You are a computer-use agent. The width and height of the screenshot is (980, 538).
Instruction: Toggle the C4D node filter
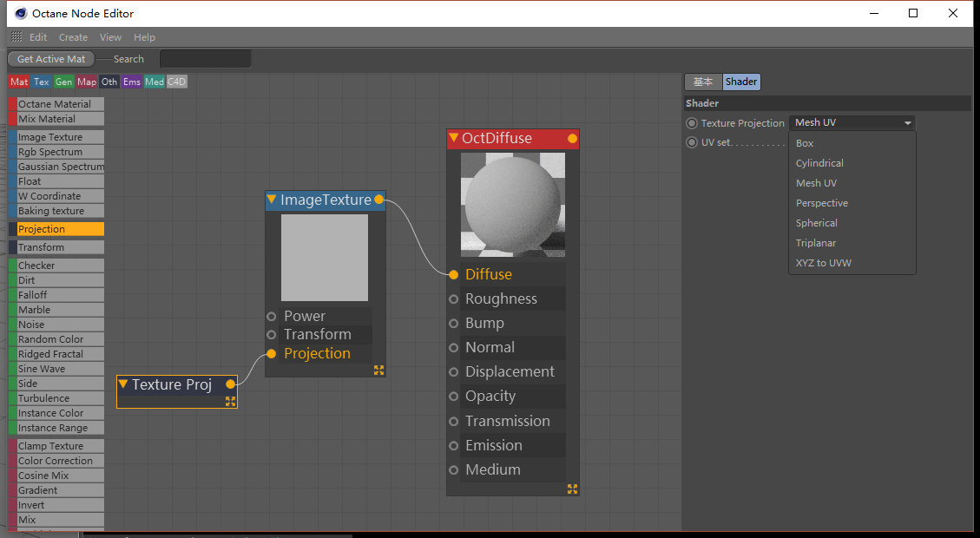coord(177,82)
